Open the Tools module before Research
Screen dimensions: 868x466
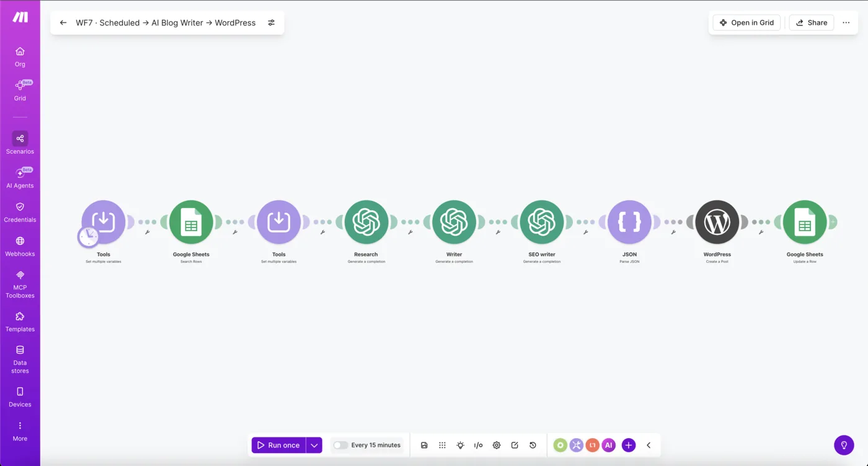point(279,222)
